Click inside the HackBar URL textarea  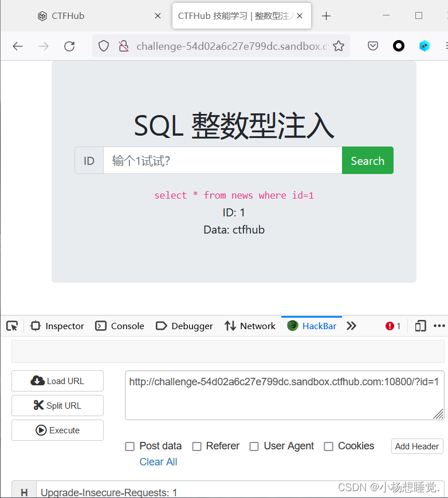click(285, 395)
